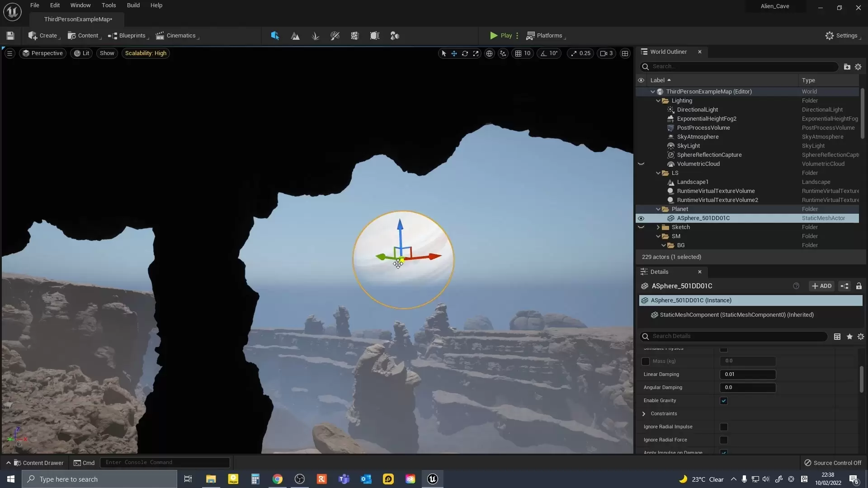Expand the Sketch folder in outliner
Viewport: 868px width, 488px height.
click(658, 227)
